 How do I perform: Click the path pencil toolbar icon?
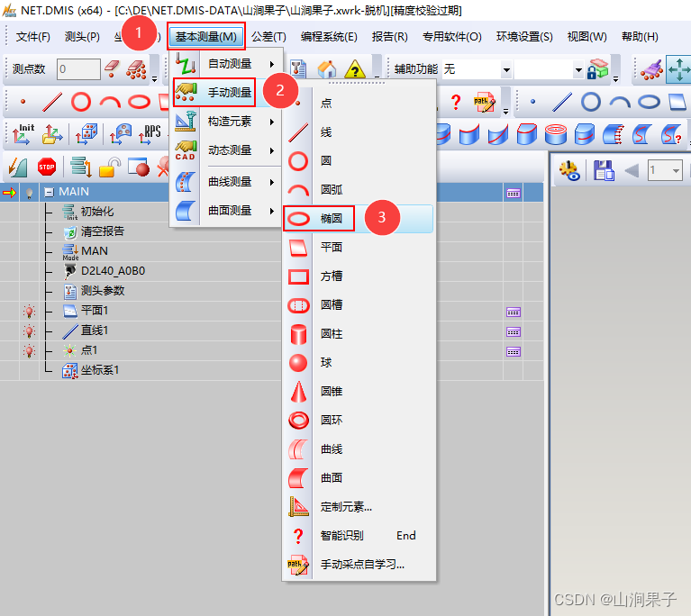tap(484, 102)
